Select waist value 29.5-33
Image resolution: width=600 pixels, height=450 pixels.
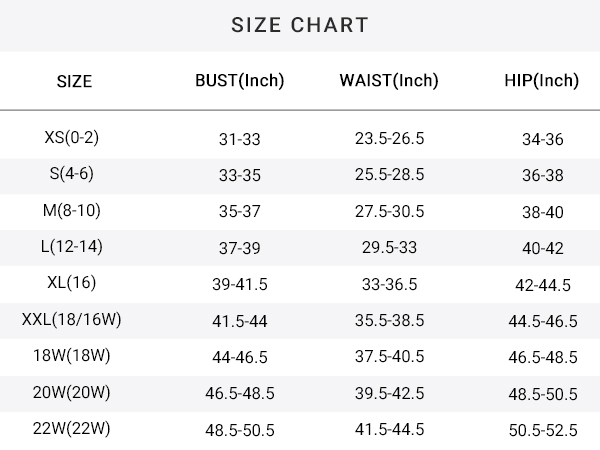click(389, 248)
